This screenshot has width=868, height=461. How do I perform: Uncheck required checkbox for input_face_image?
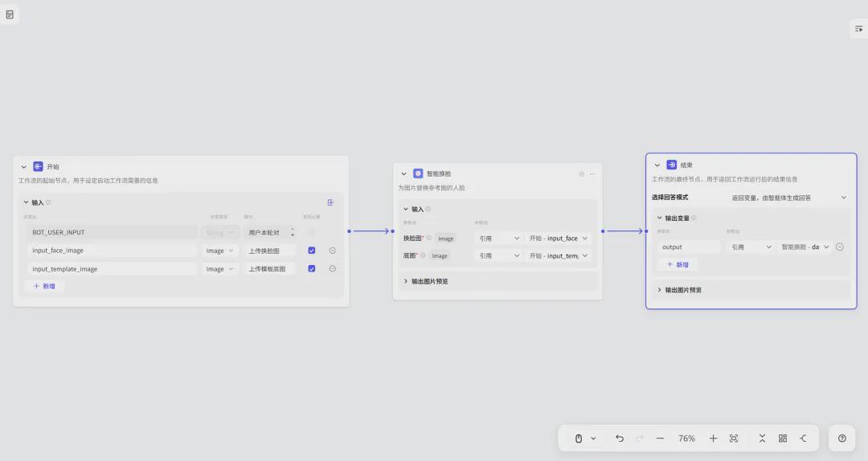[x=312, y=251]
